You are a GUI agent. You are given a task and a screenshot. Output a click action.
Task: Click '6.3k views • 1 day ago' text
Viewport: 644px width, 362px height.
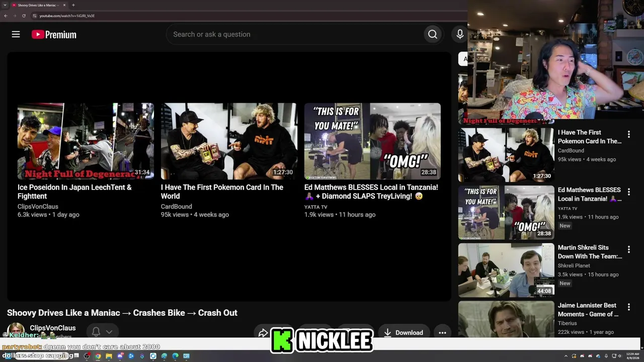tap(48, 215)
